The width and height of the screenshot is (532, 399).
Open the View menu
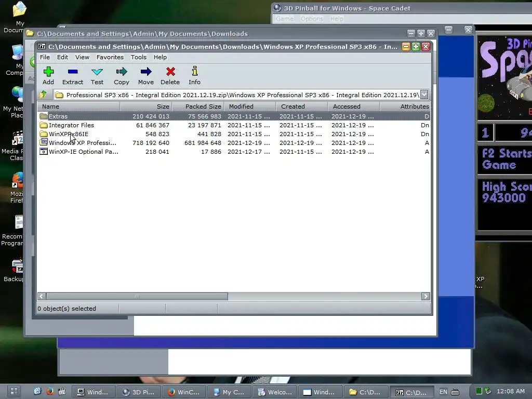pyautogui.click(x=82, y=57)
